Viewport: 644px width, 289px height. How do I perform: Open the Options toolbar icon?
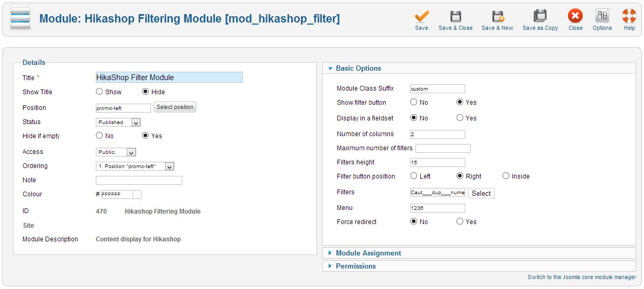(602, 17)
